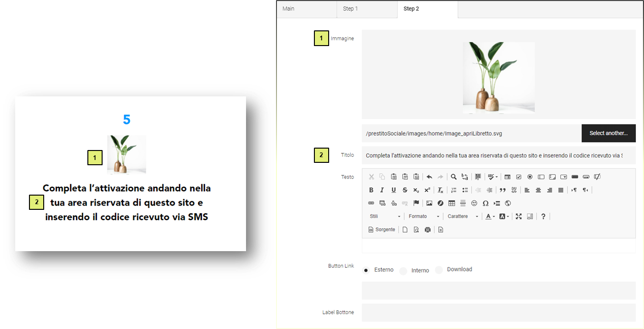The image size is (644, 329).
Task: Click the Paste as plain text icon
Action: click(405, 177)
